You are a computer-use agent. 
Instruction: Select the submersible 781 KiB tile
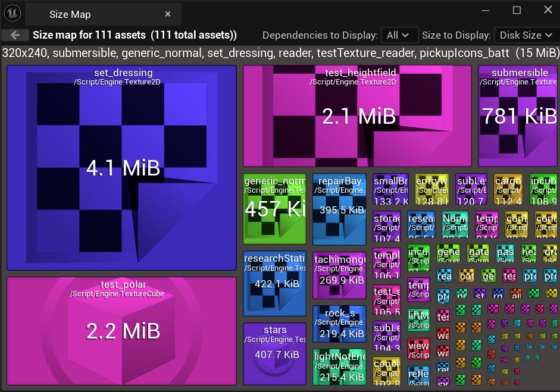(518, 116)
